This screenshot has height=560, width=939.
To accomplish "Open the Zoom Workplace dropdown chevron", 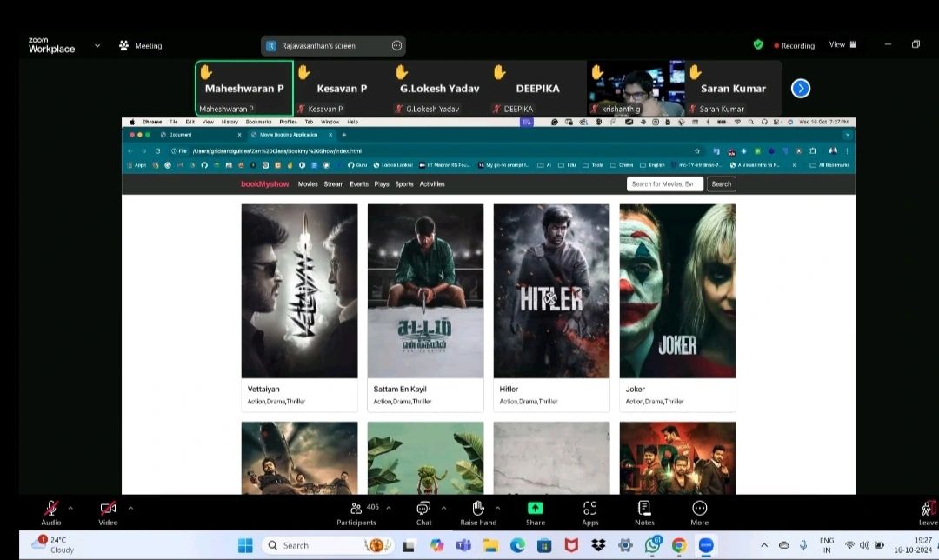I will point(97,45).
